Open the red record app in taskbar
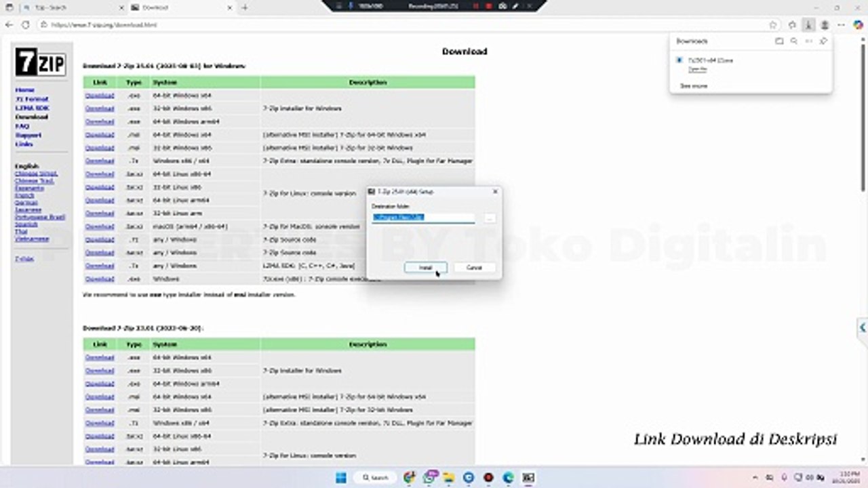868x488 pixels. 488,477
